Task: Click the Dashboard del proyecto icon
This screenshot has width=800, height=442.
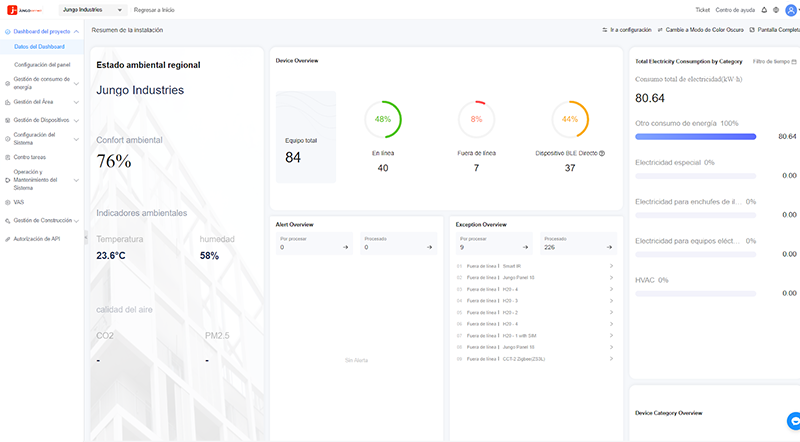Action: coord(7,32)
